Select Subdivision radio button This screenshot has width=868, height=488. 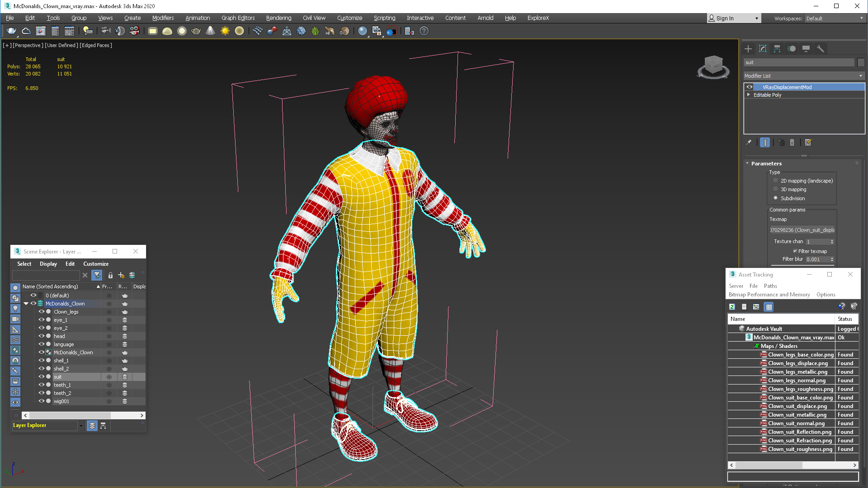click(x=776, y=198)
